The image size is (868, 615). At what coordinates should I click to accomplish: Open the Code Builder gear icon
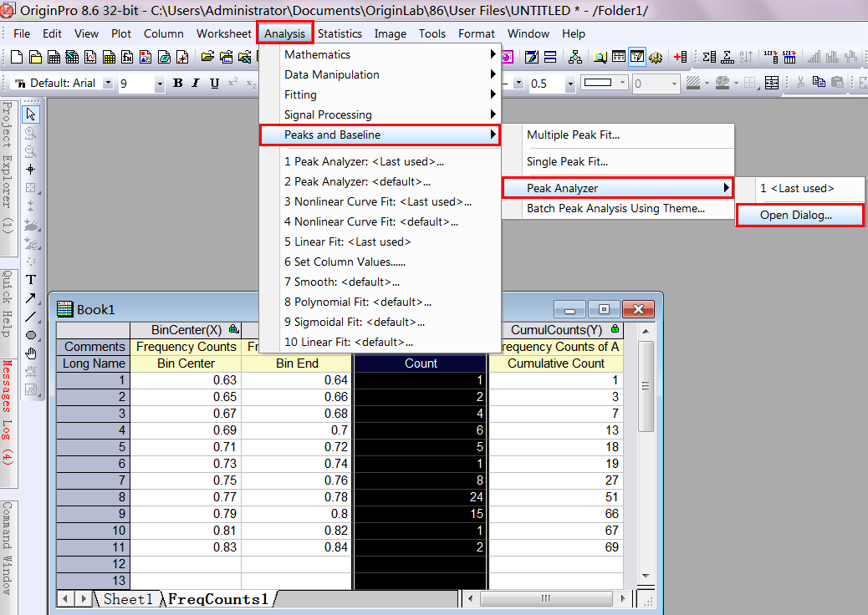tap(656, 58)
